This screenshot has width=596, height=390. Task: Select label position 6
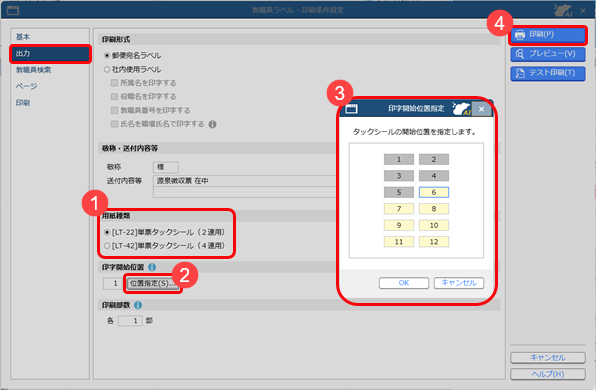click(x=434, y=192)
